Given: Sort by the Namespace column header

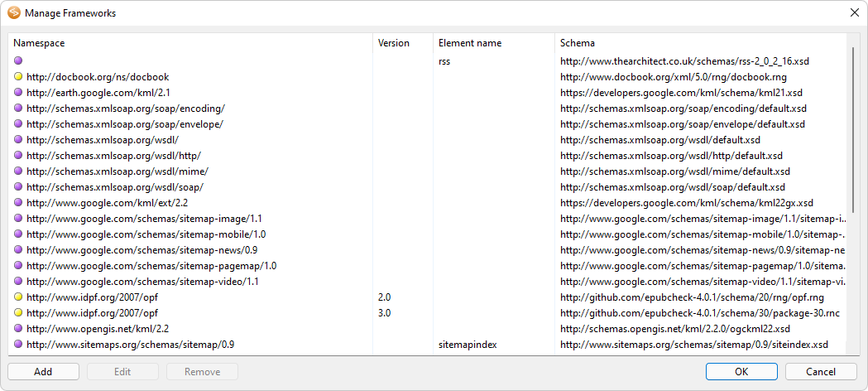Looking at the screenshot, I should coord(190,42).
